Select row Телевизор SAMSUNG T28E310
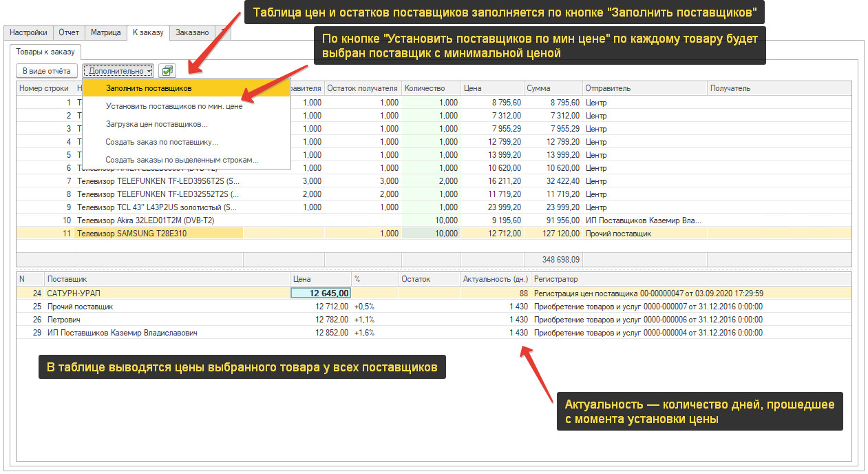Screen dimensions: 868x474 131,234
